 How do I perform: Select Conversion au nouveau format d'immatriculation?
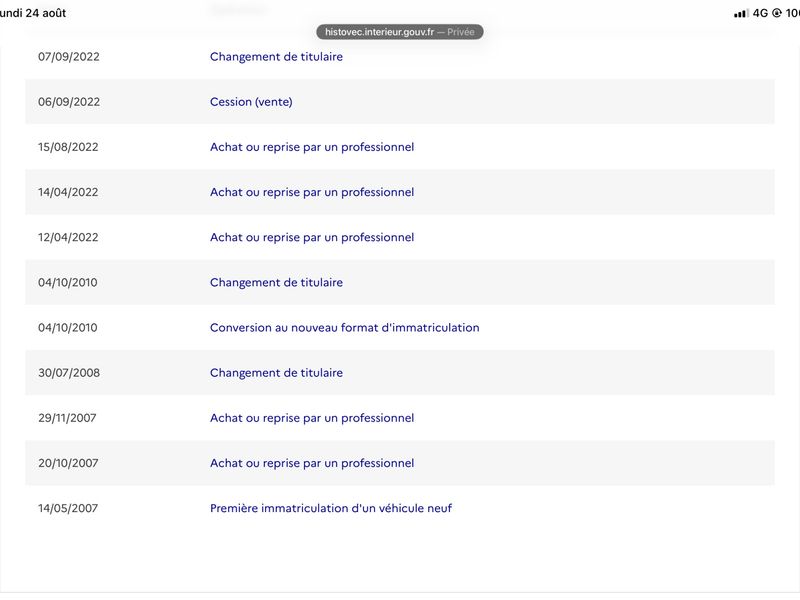[x=344, y=328]
